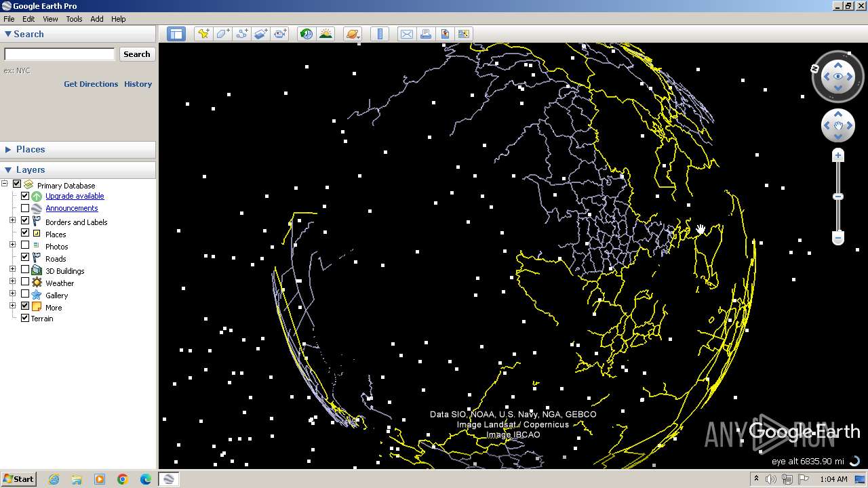The image size is (868, 488).
Task: Enable the 3D Buildings layer
Action: 25,269
